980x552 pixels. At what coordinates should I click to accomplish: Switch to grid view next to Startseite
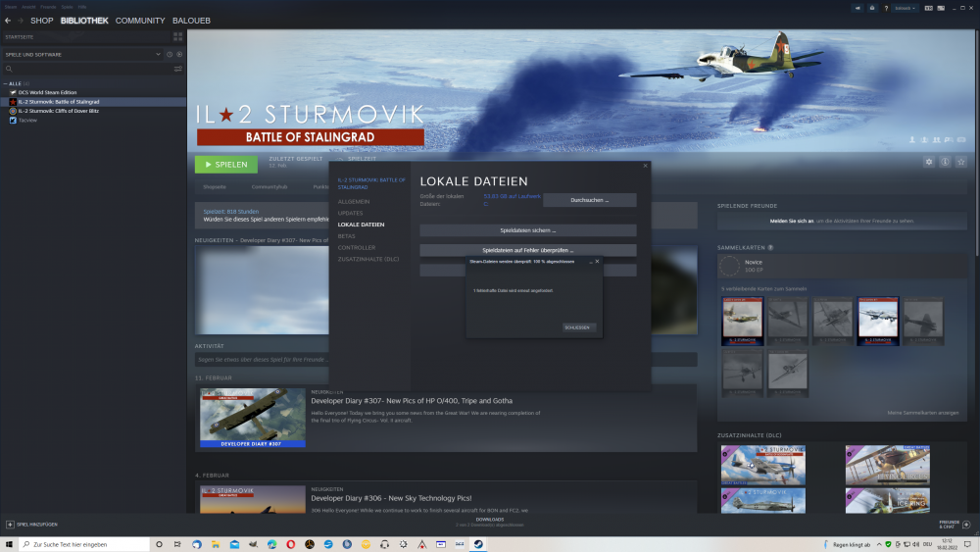click(x=178, y=37)
